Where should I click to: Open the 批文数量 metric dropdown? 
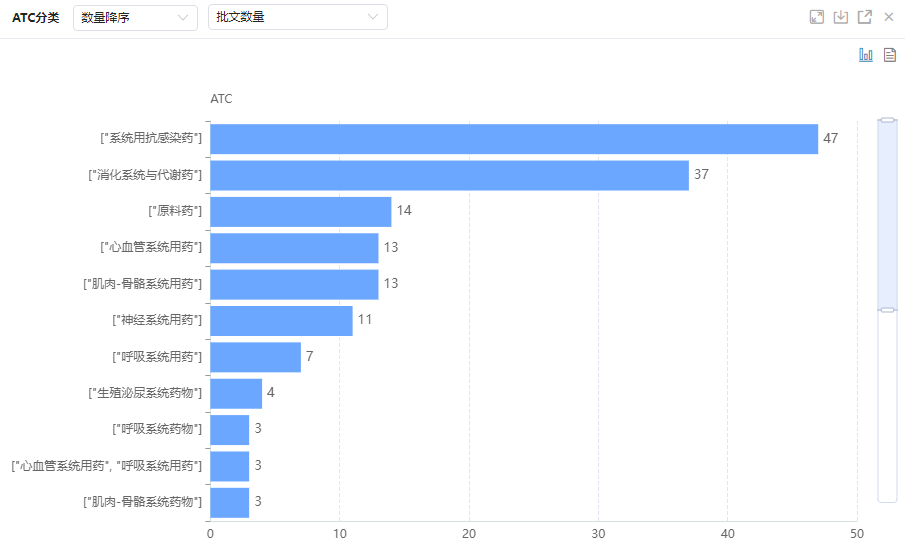point(297,17)
